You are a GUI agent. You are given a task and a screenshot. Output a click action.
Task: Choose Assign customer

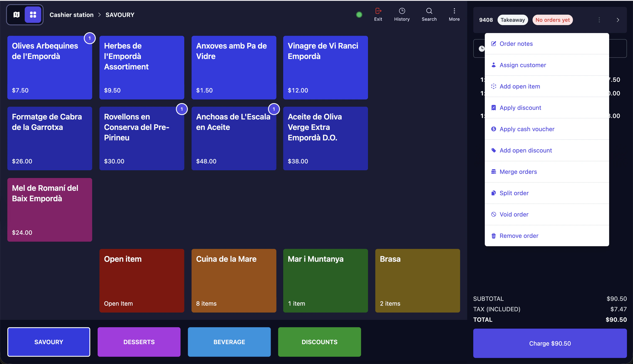point(523,65)
